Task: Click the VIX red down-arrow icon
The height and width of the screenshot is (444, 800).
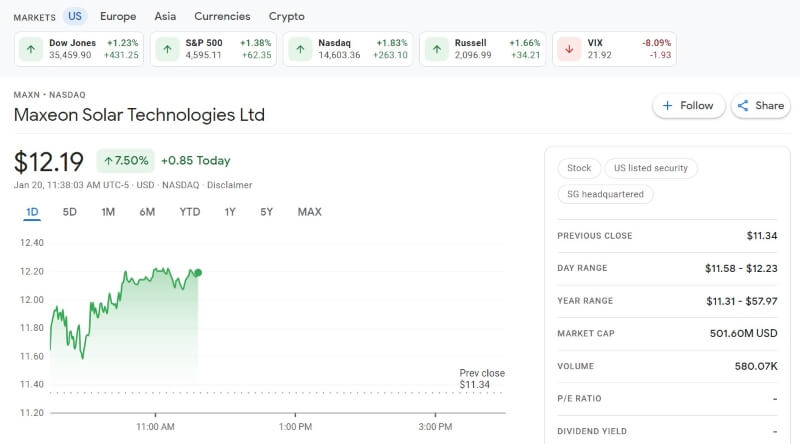Action: click(x=569, y=49)
